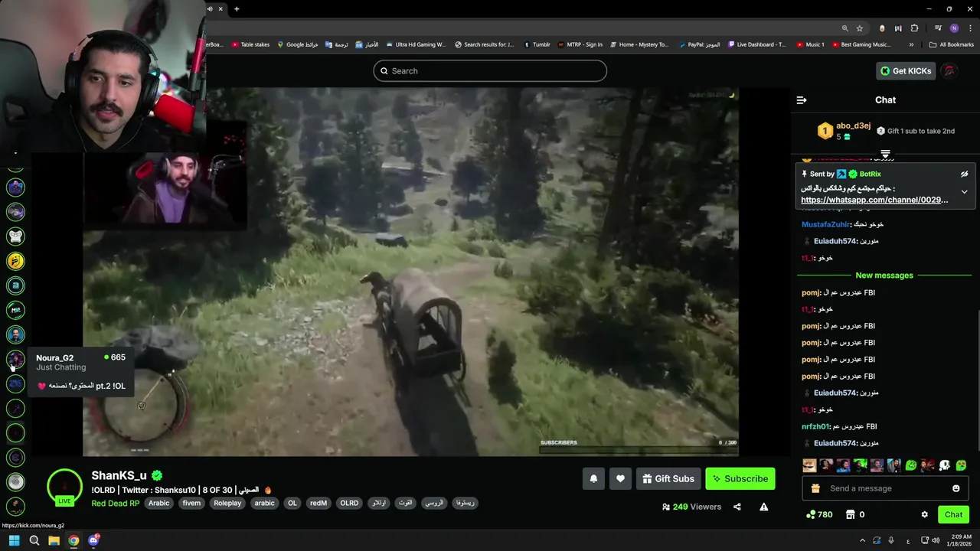Viewport: 980px width, 551px height.
Task: Select the white skull emote in quick emotes
Action: click(x=944, y=465)
